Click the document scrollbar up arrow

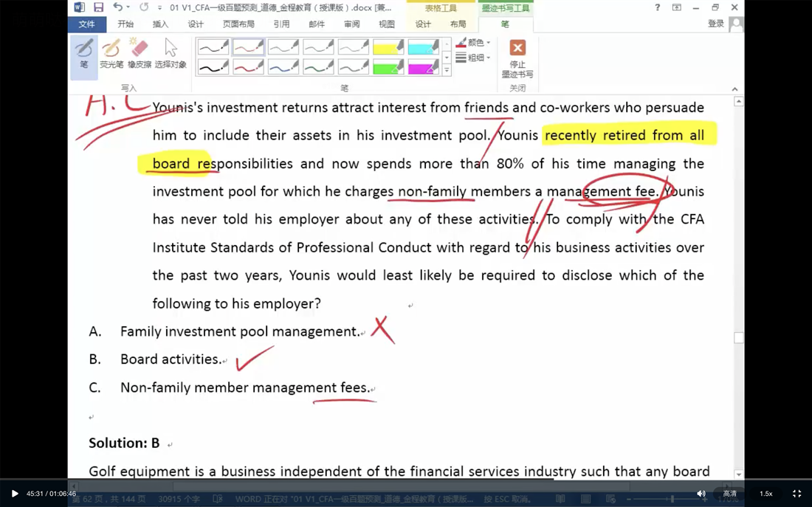tap(739, 102)
